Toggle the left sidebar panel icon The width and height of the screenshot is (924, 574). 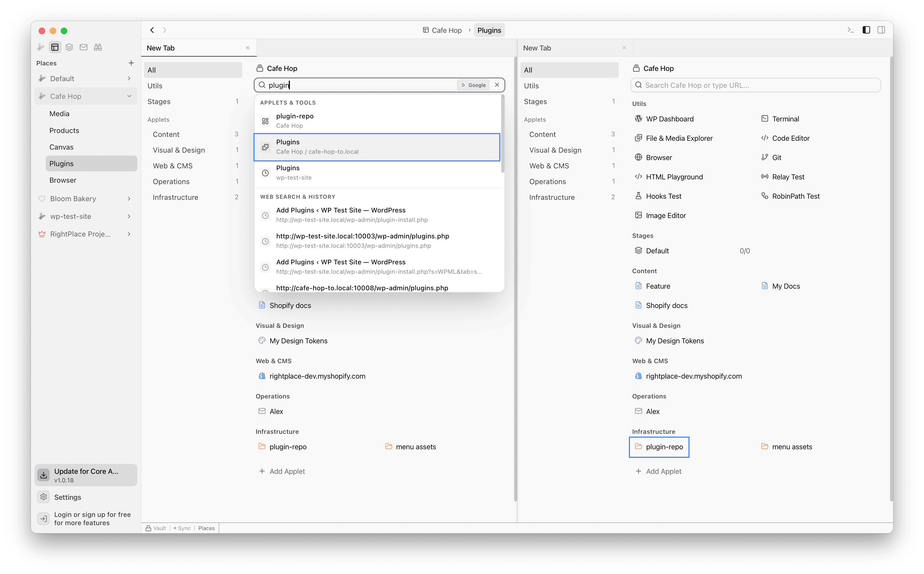pyautogui.click(x=866, y=30)
